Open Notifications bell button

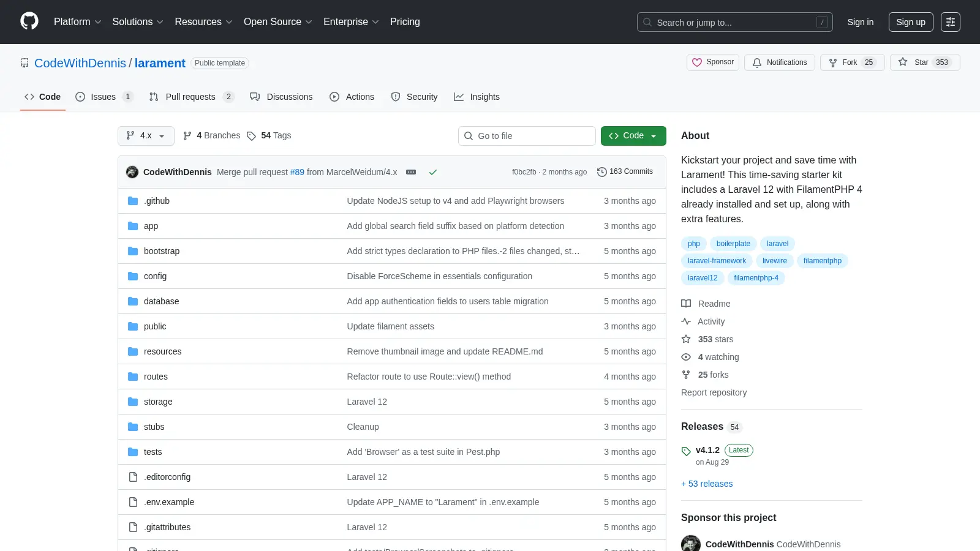tap(780, 62)
